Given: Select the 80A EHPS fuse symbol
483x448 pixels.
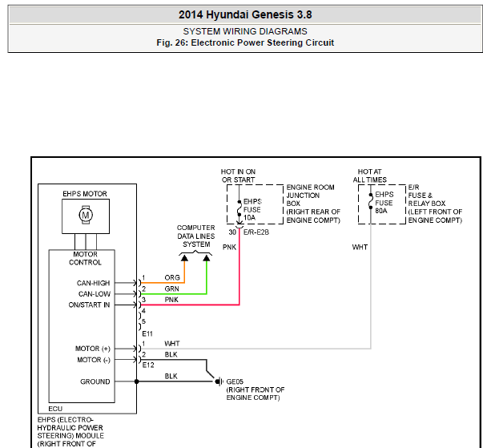Looking at the screenshot, I should [371, 201].
